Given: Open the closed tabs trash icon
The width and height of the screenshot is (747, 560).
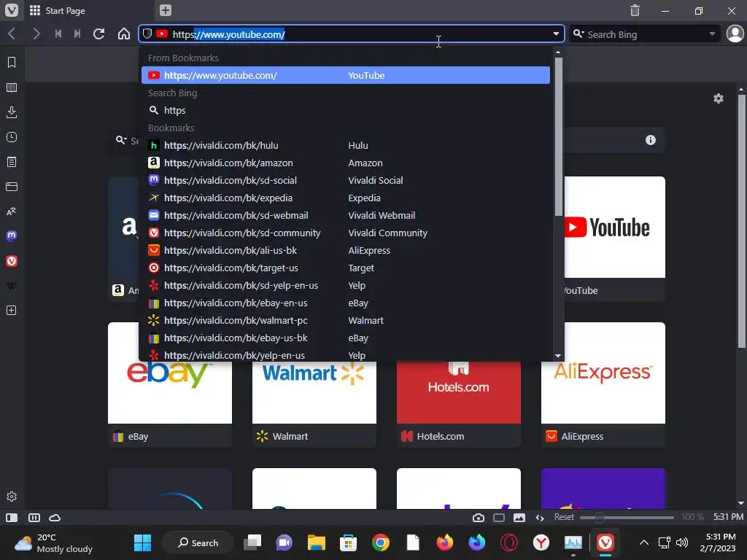Looking at the screenshot, I should pos(635,10).
